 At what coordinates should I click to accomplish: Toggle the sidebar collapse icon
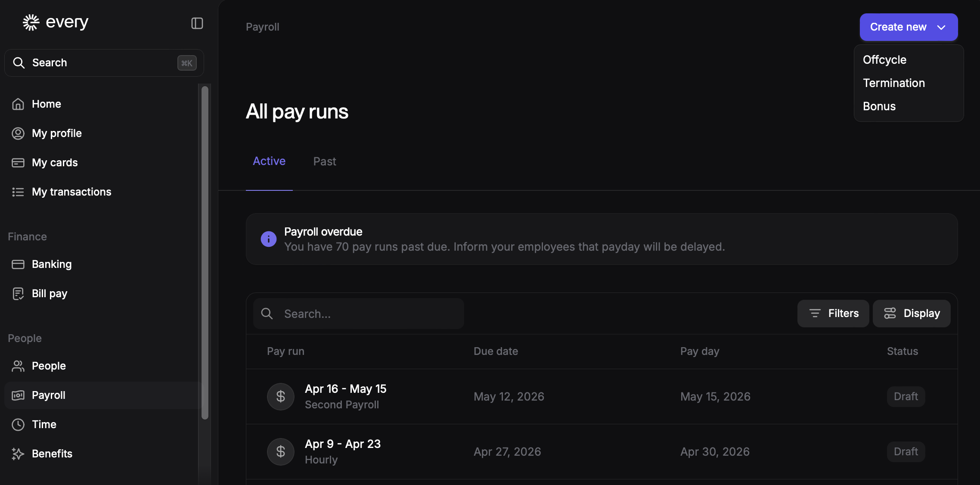[x=197, y=23]
